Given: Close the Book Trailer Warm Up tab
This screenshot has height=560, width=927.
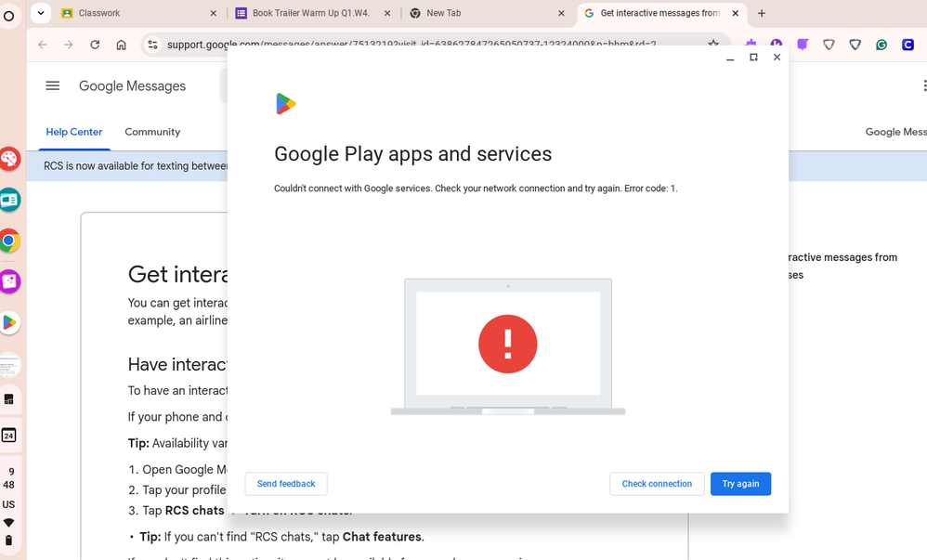Looking at the screenshot, I should [x=387, y=13].
